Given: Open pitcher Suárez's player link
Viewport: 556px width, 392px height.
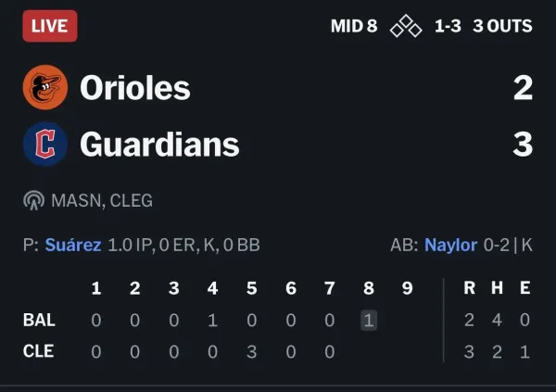Looking at the screenshot, I should click(73, 246).
